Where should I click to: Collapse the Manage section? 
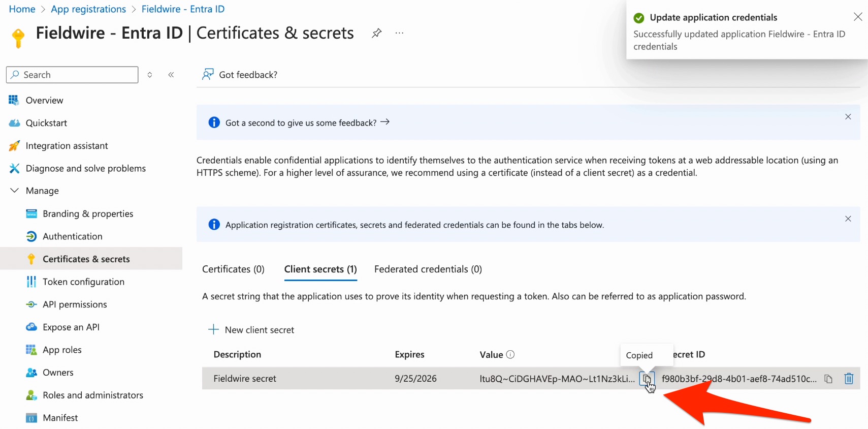(x=15, y=191)
